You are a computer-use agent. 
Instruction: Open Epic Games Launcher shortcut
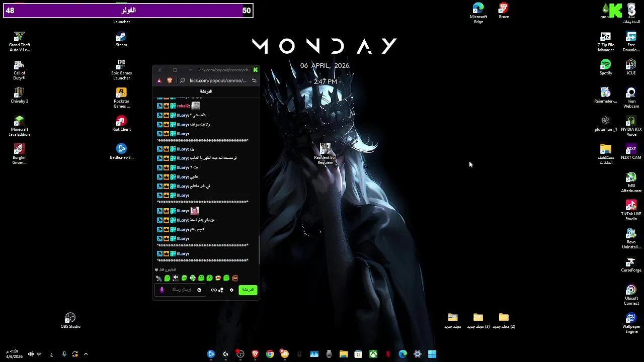click(121, 70)
